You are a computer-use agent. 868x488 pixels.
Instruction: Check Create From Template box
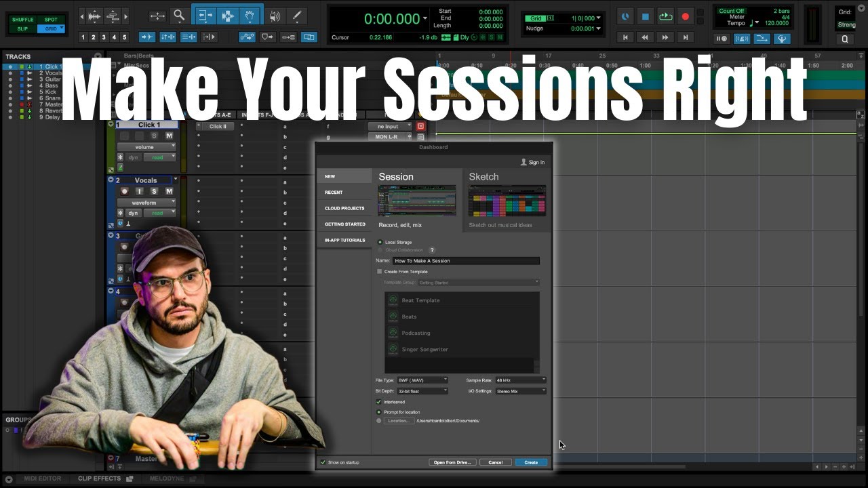click(379, 272)
